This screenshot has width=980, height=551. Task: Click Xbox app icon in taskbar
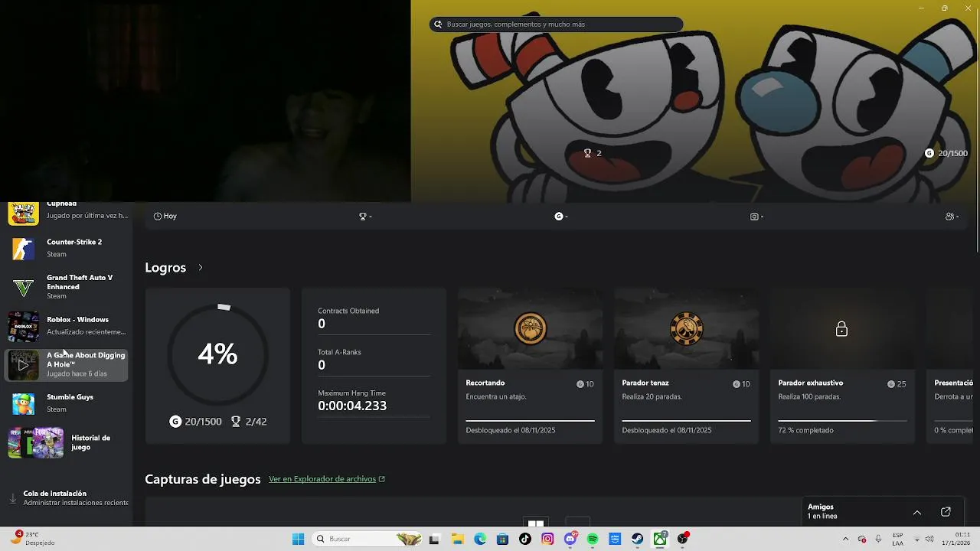[660, 539]
